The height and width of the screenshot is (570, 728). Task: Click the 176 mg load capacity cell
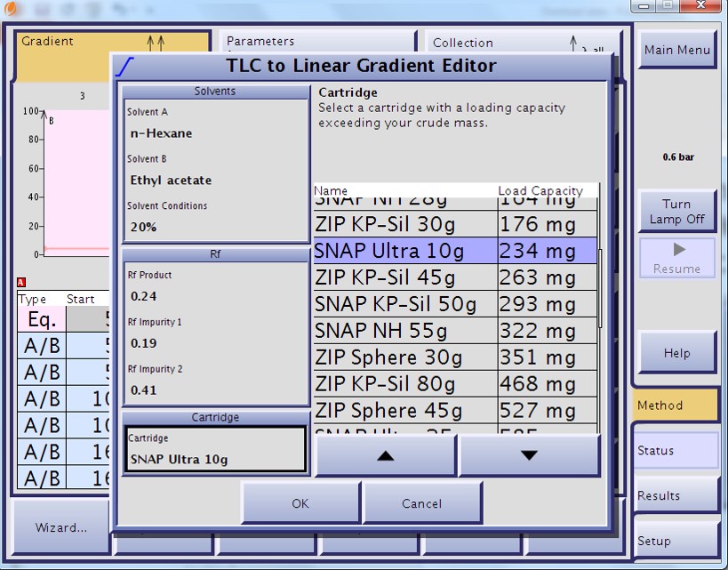tap(548, 224)
